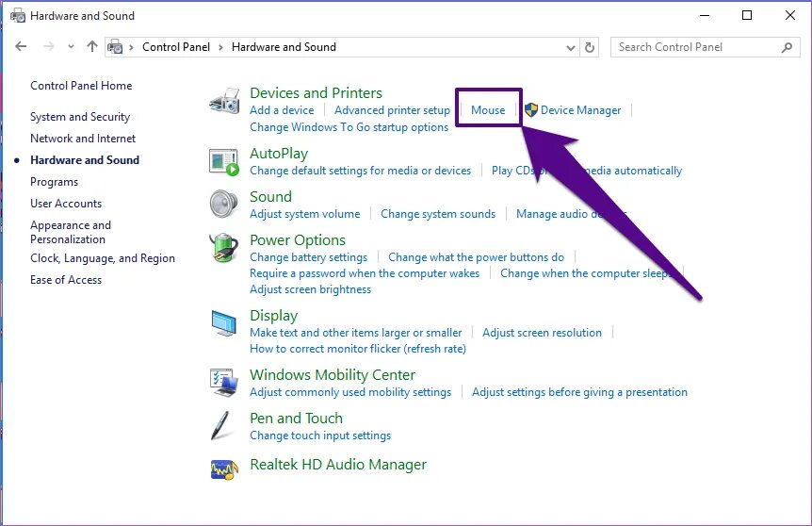The width and height of the screenshot is (812, 526).
Task: Click the Pen and Touch icon
Action: [x=220, y=425]
